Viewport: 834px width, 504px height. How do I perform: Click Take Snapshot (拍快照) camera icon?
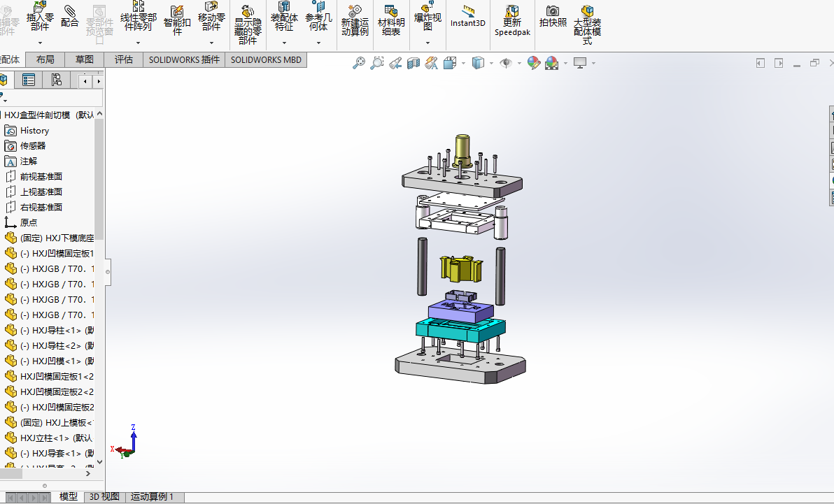click(553, 16)
